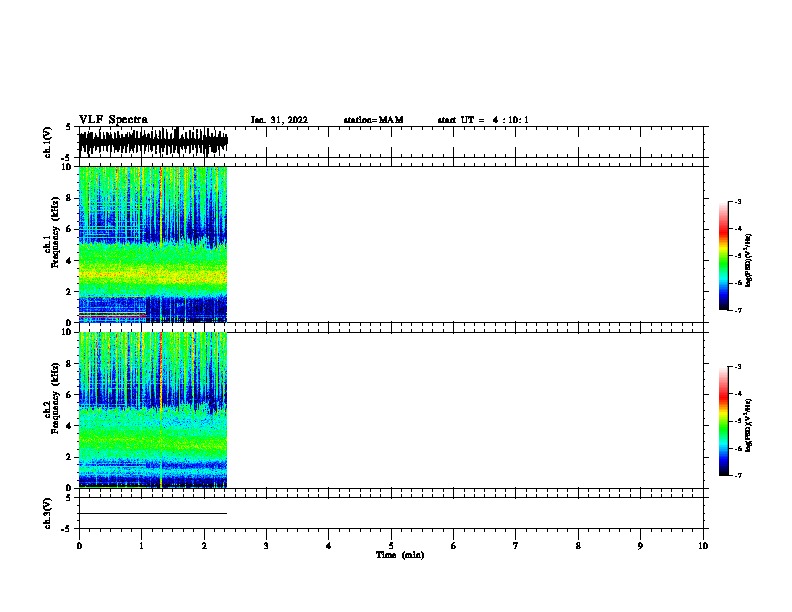Click the "4" kHz tick on ch.2 frequency axis
The height and width of the screenshot is (612, 792).
click(x=69, y=426)
